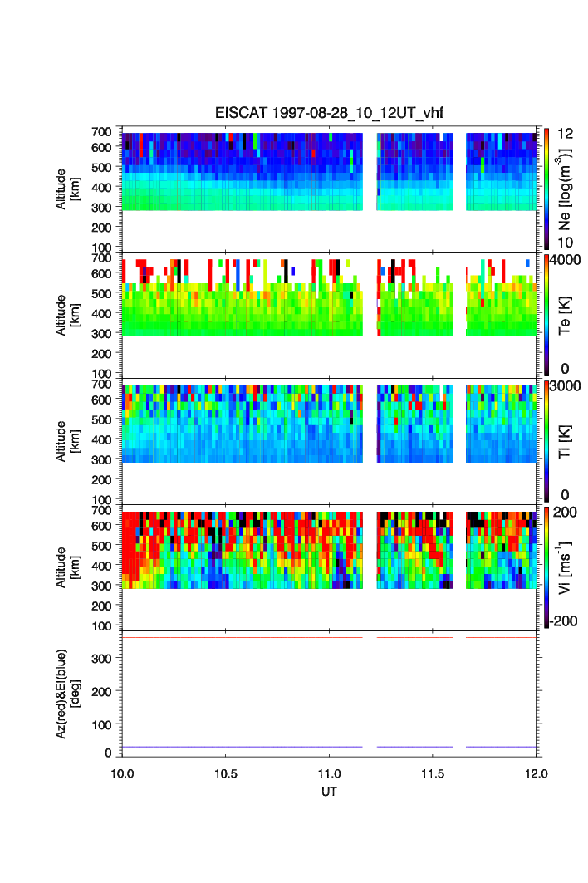This screenshot has height=883, width=588.
Task: Click the Ne electron density colorbar
Action: point(546,189)
